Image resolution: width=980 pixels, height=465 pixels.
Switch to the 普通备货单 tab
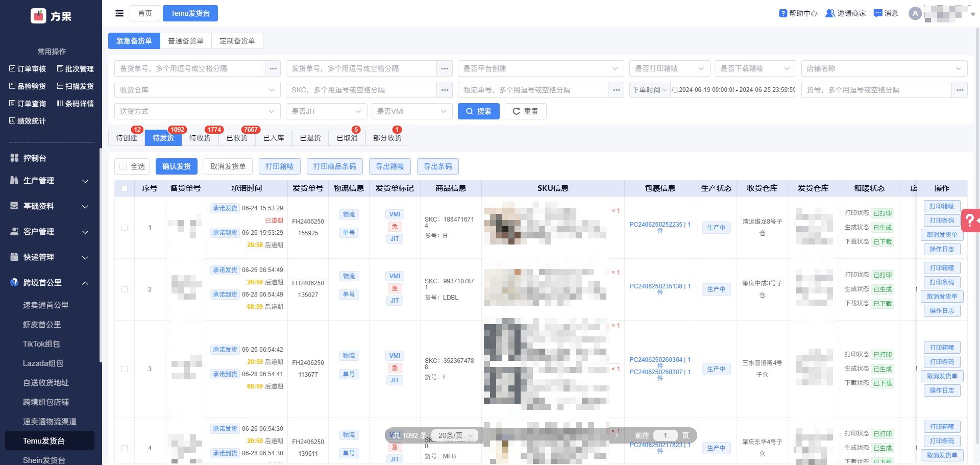pos(186,41)
